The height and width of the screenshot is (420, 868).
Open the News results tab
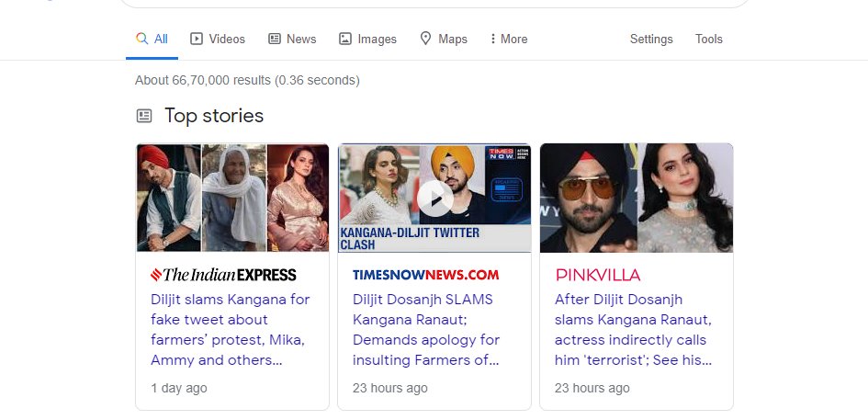(292, 39)
